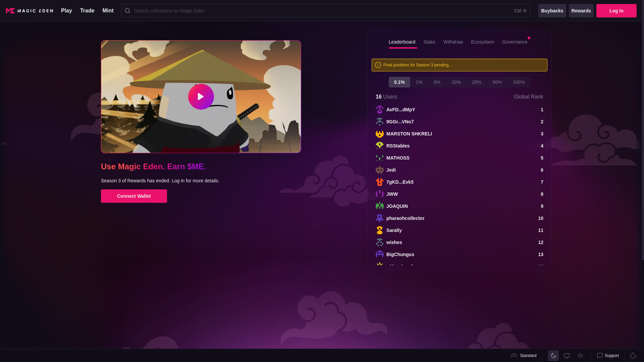644x362 pixels.
Task: Select system theme monitor icon
Action: point(567,356)
